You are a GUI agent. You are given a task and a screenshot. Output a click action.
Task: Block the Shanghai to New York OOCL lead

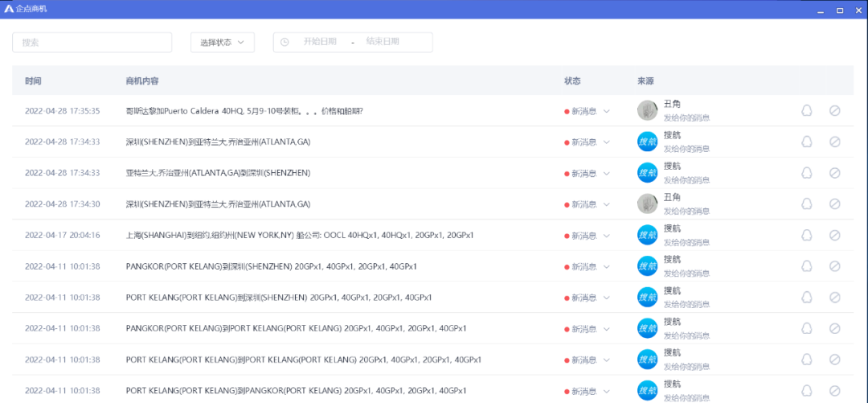[x=834, y=235]
